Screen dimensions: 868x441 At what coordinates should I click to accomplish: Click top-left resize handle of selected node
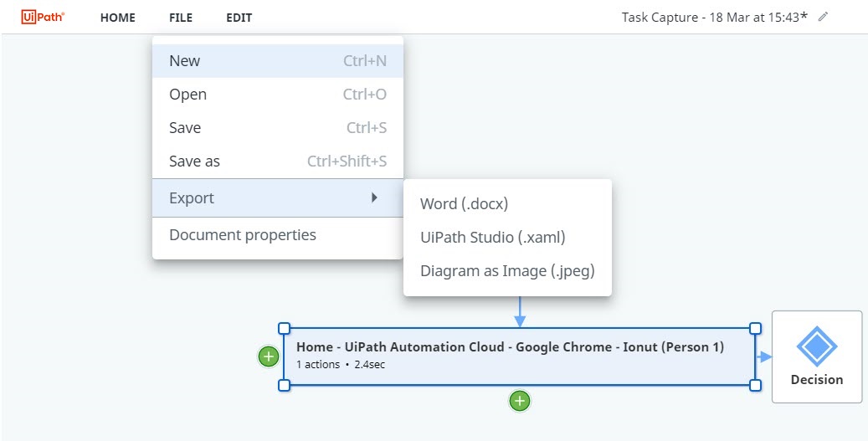coord(284,329)
